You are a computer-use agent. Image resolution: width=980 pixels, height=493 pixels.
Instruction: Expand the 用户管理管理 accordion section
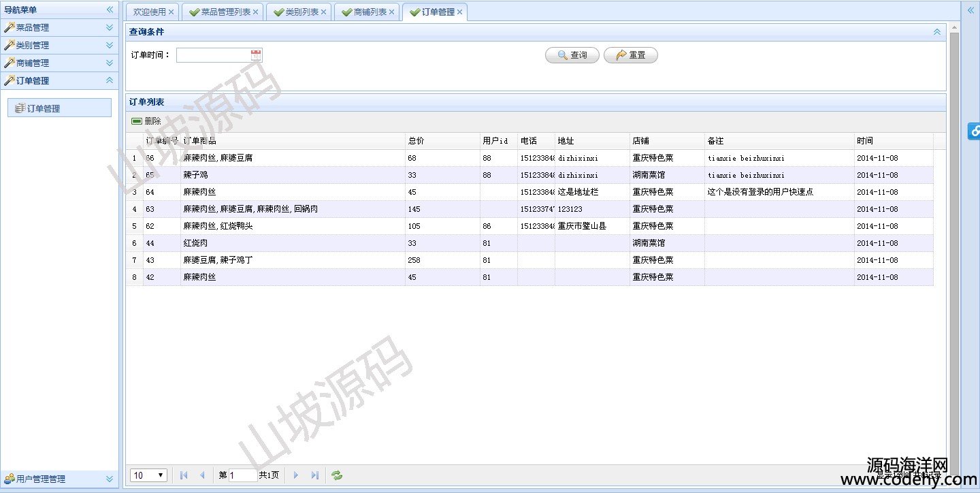coord(110,479)
